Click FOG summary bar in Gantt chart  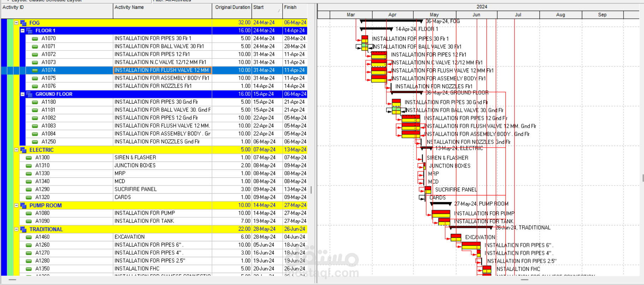point(391,21)
